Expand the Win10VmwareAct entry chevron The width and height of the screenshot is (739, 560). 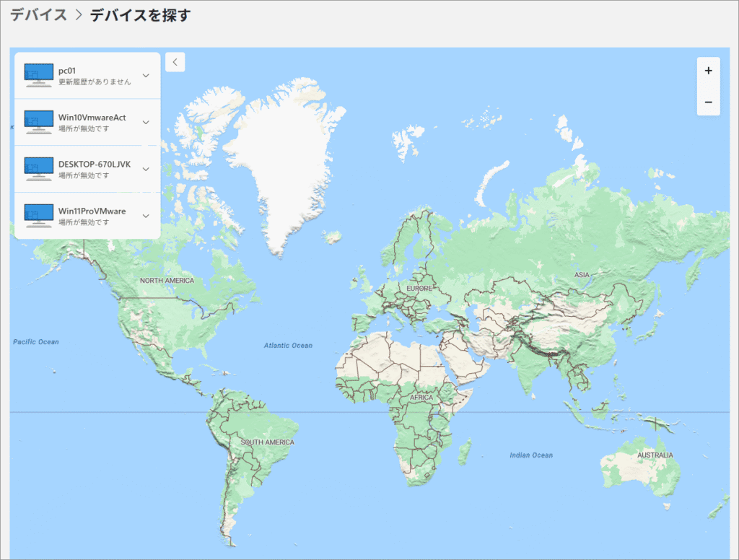point(146,122)
